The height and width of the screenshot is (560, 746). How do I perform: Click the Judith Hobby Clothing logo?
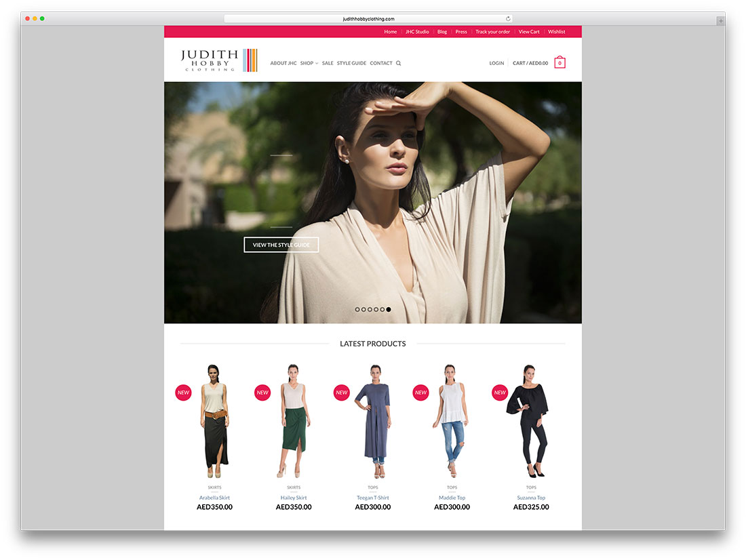tap(219, 60)
